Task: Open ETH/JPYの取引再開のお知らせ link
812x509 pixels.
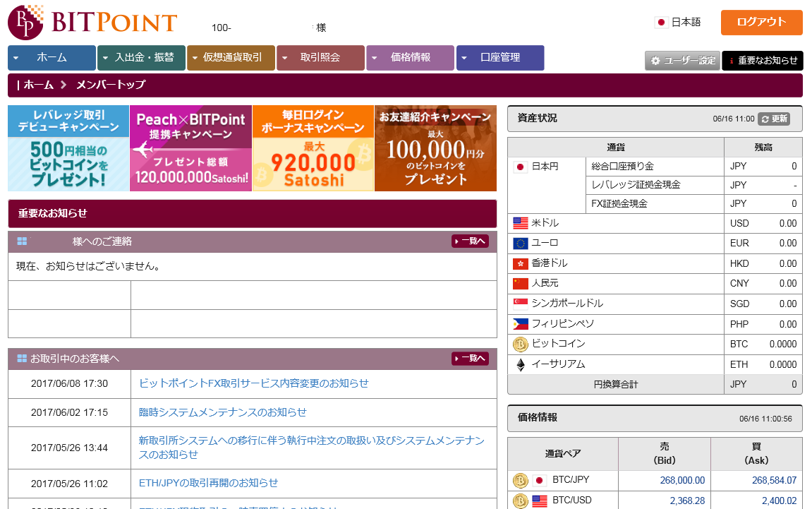Action: (209, 484)
